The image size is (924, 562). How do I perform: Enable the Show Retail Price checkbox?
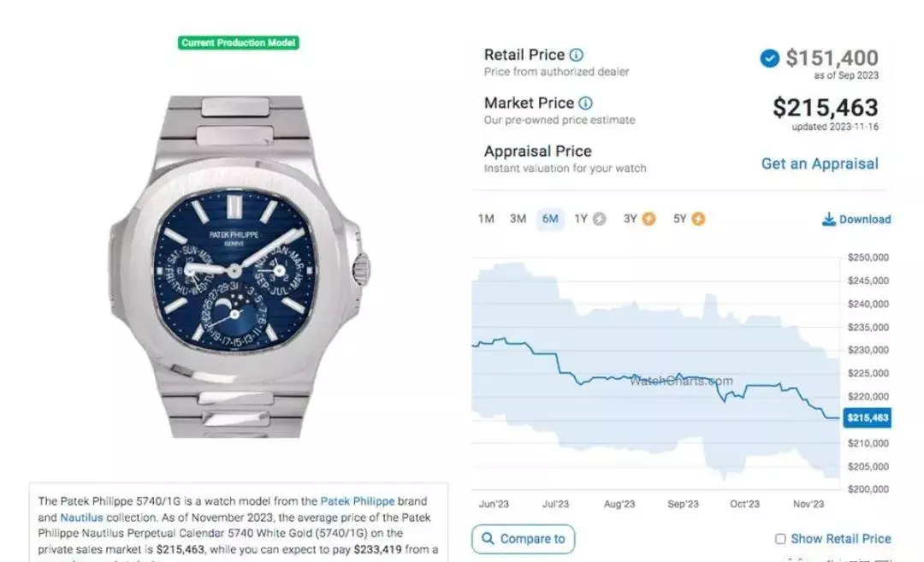pos(780,539)
